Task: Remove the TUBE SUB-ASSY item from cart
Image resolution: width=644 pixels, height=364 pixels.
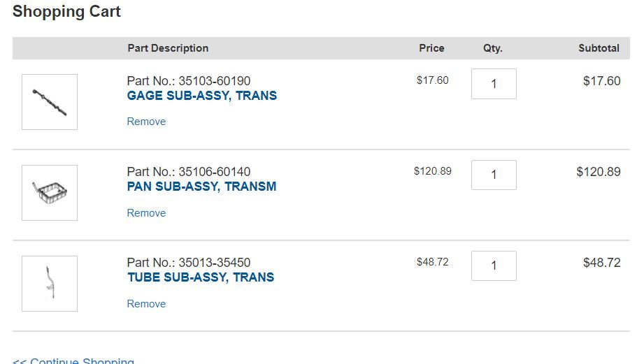Action: pos(146,304)
